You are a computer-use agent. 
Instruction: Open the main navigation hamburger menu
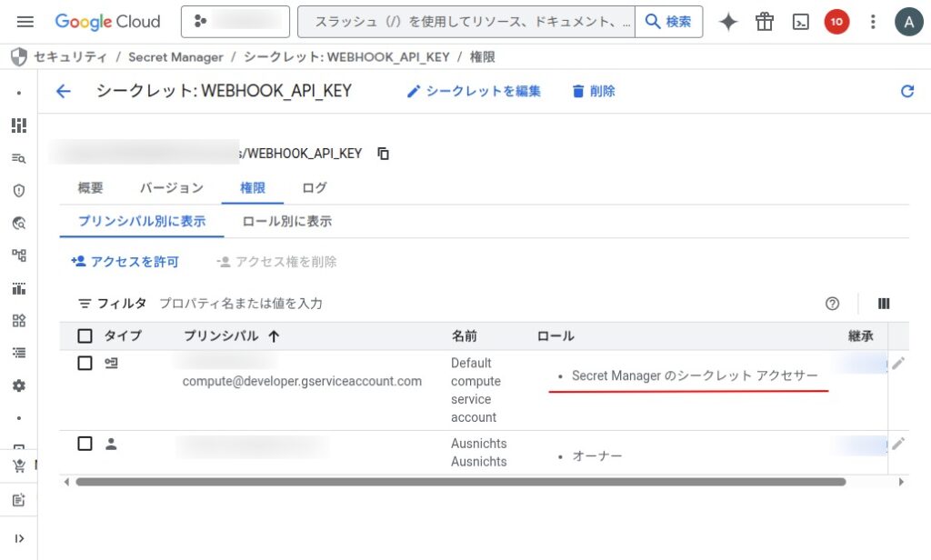(x=25, y=22)
